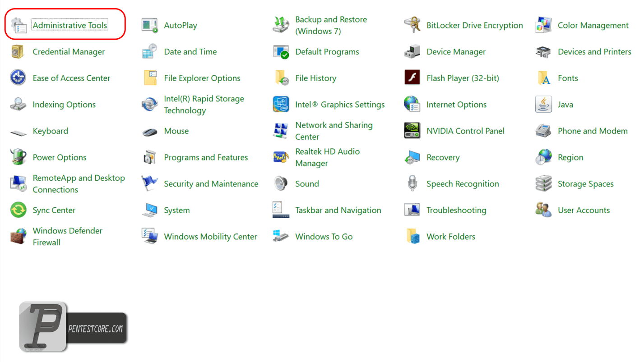The image size is (644, 362).
Task: Open the Power Options link text
Action: [60, 157]
